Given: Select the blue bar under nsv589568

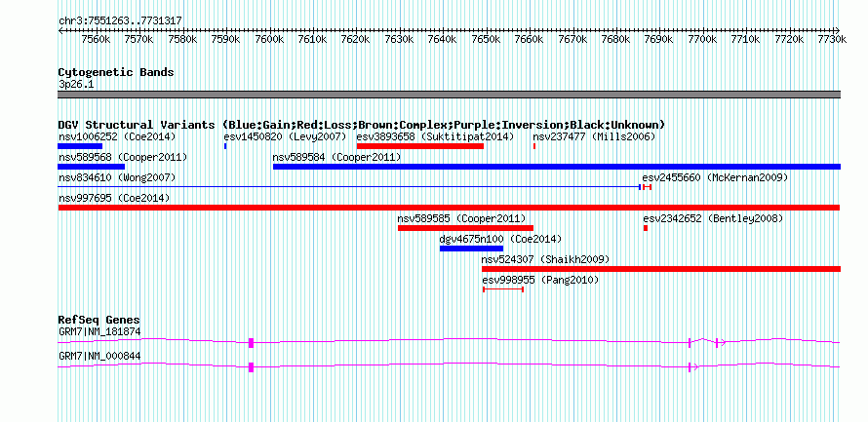Looking at the screenshot, I should [92, 167].
